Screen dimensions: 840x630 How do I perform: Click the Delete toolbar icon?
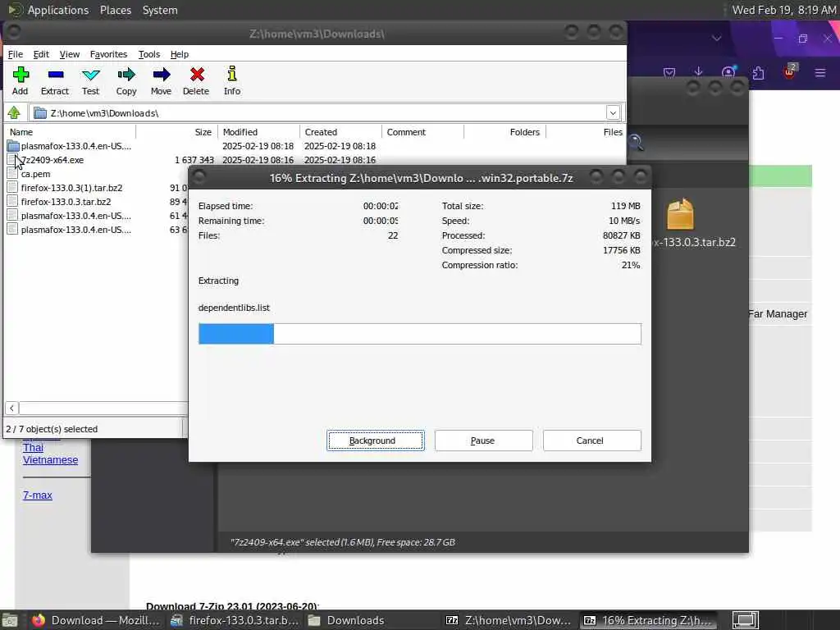click(x=197, y=75)
